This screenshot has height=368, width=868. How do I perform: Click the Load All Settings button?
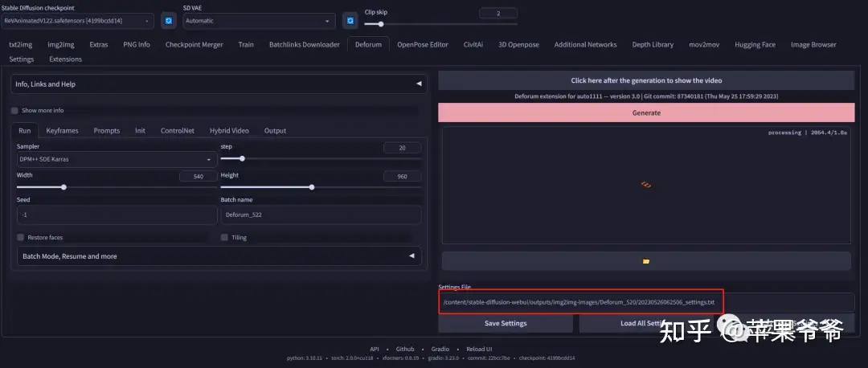[x=645, y=323]
